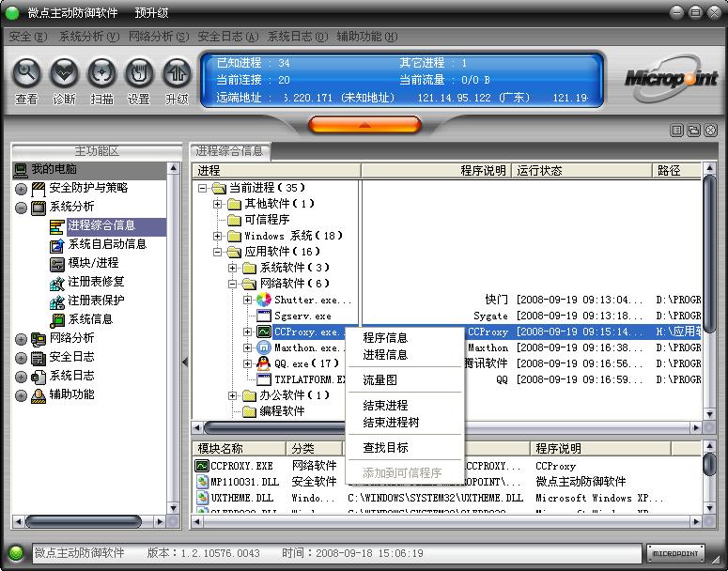This screenshot has width=728, height=571.
Task: Open the 安全(E) menu
Action: [x=28, y=37]
